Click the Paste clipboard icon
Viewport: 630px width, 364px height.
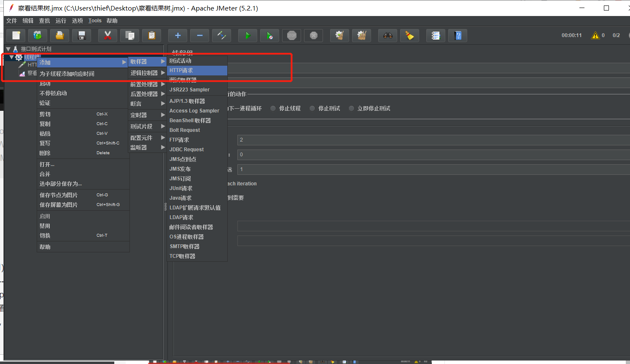tap(152, 35)
